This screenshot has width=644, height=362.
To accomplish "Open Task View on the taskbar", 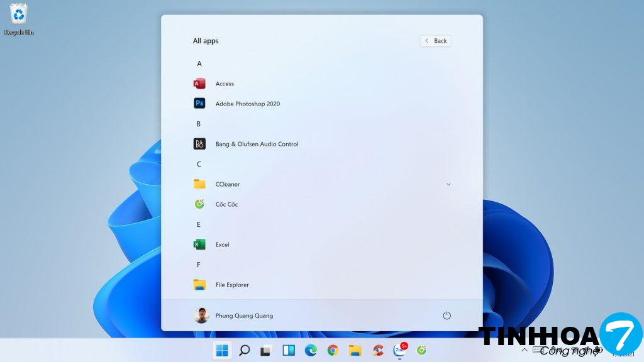I will pyautogui.click(x=266, y=350).
